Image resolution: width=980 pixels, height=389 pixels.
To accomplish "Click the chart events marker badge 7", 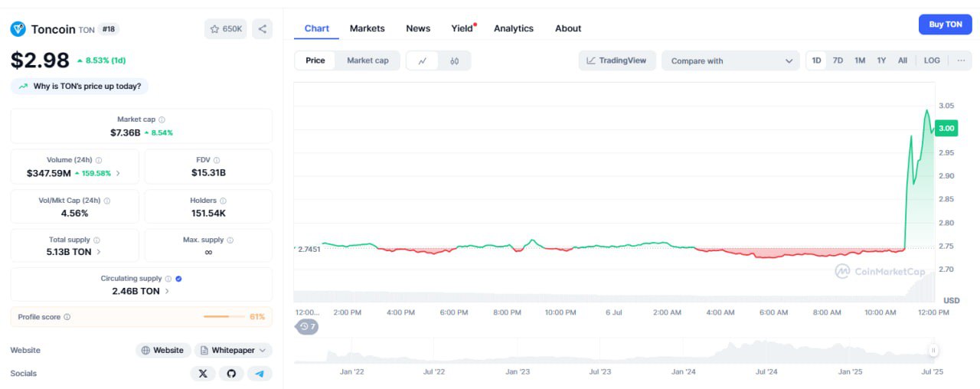I will [308, 326].
